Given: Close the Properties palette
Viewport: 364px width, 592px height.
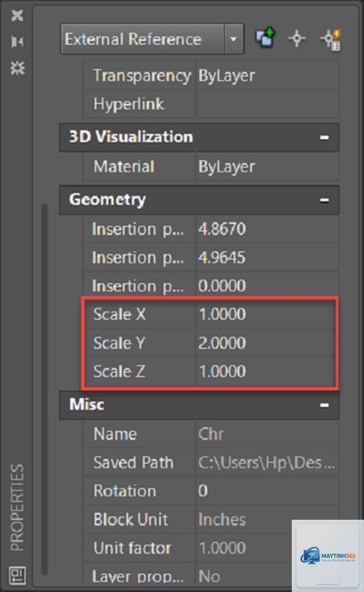Looking at the screenshot, I should pyautogui.click(x=17, y=16).
